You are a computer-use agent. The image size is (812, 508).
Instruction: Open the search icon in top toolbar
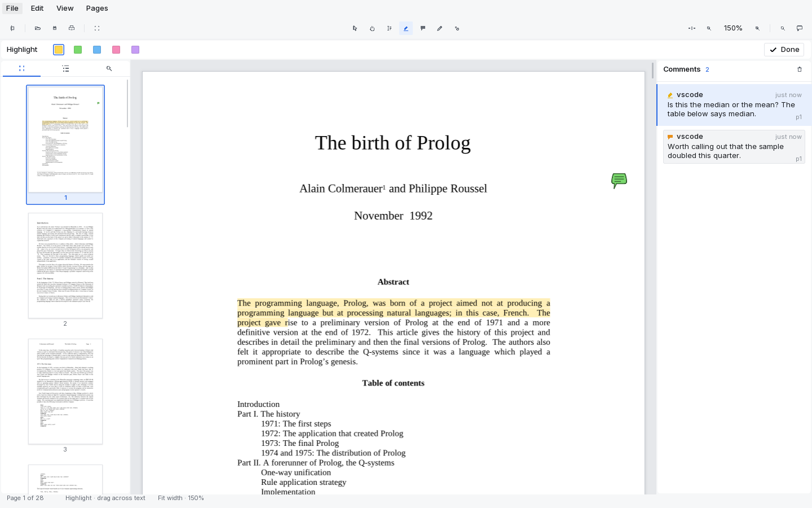(x=783, y=28)
